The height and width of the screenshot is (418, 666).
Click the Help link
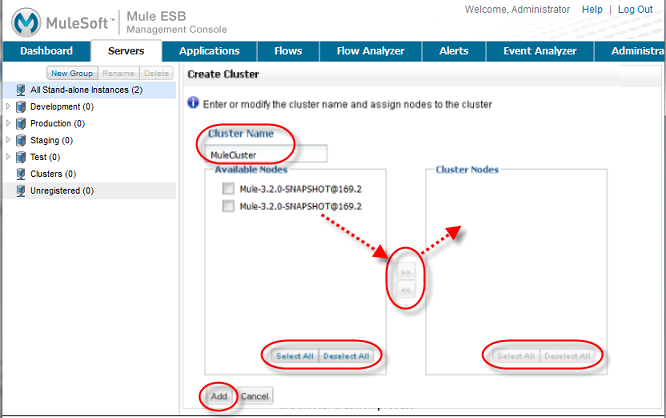(592, 9)
